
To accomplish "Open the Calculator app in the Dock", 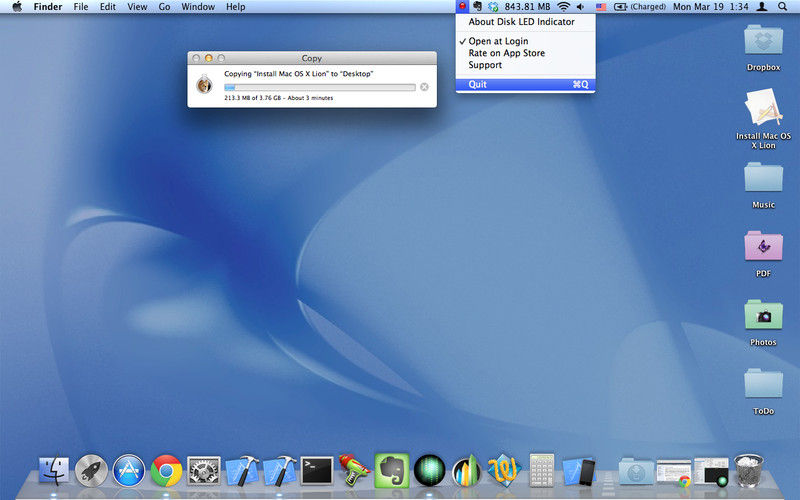I will click(542, 470).
